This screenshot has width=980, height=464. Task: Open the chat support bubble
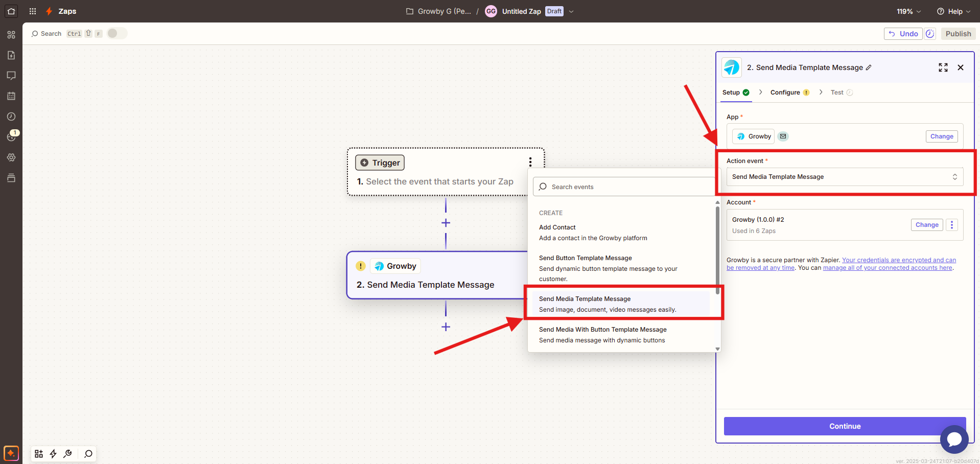[x=954, y=439]
